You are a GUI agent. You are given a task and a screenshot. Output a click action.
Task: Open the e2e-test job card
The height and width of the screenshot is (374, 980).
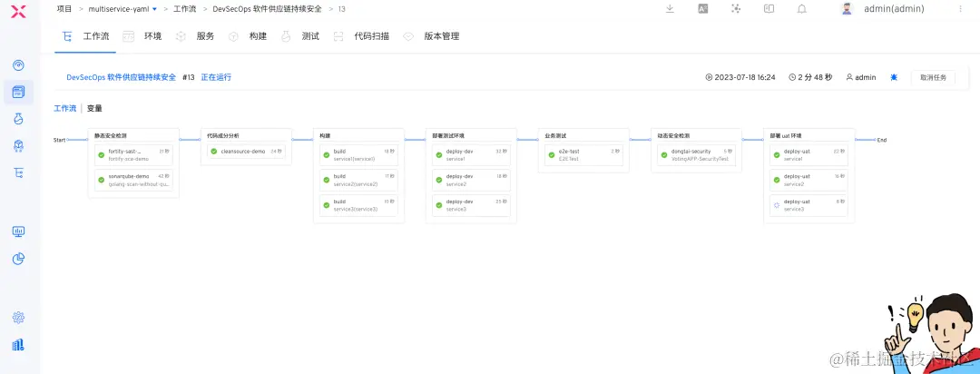click(583, 155)
